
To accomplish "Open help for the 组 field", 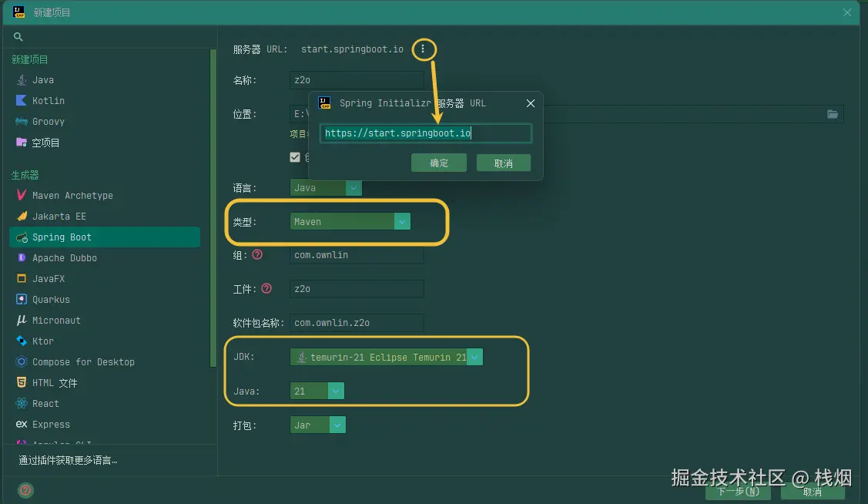I will click(257, 255).
